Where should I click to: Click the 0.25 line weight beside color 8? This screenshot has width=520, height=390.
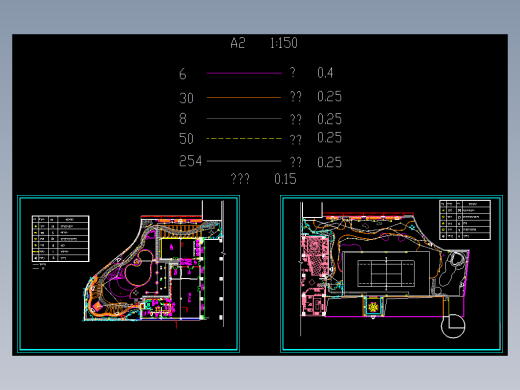coord(329,119)
